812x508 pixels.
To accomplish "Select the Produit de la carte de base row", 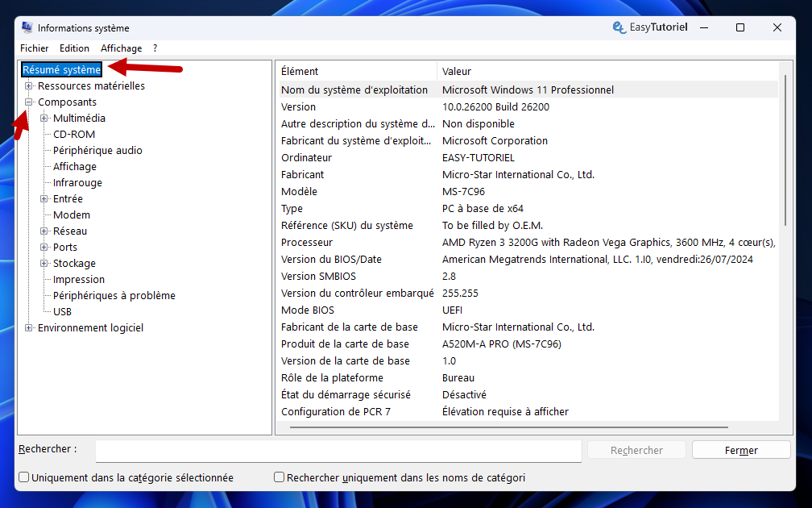I will click(528, 344).
